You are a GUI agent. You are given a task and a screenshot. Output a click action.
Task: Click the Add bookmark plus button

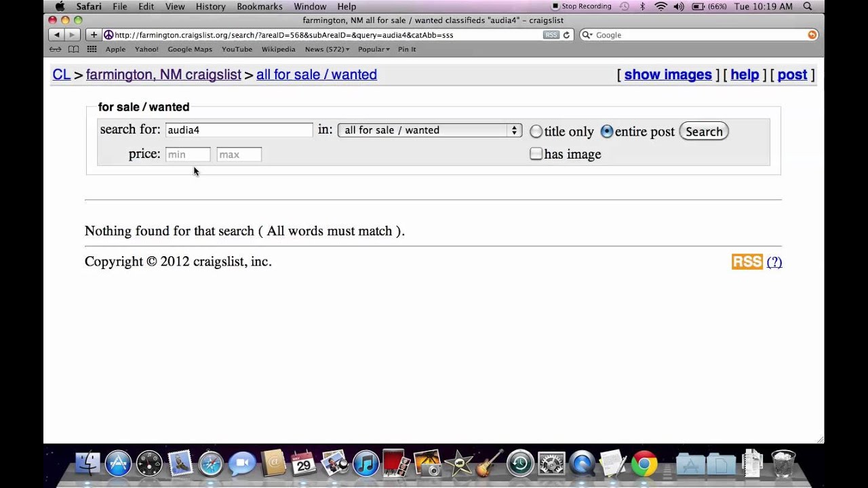pyautogui.click(x=94, y=35)
